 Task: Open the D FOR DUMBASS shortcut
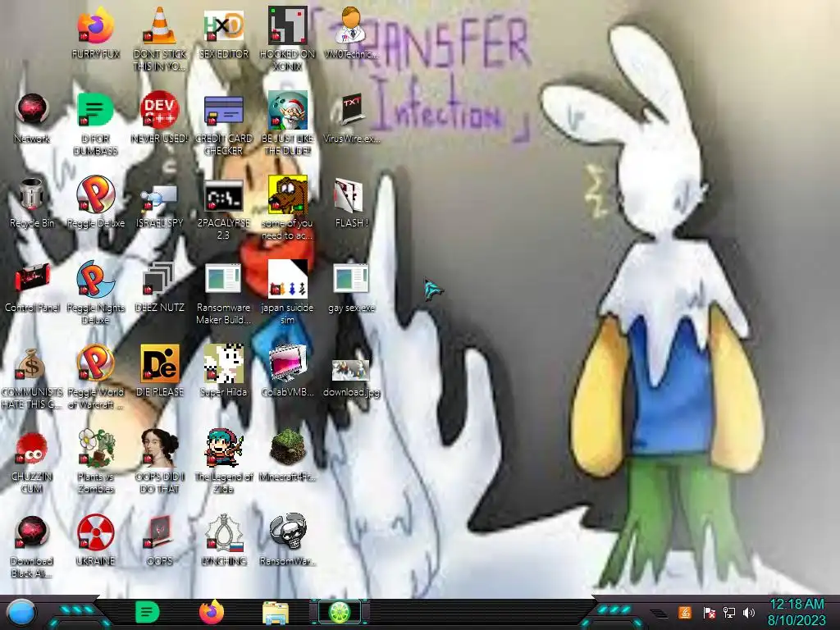pyautogui.click(x=95, y=110)
